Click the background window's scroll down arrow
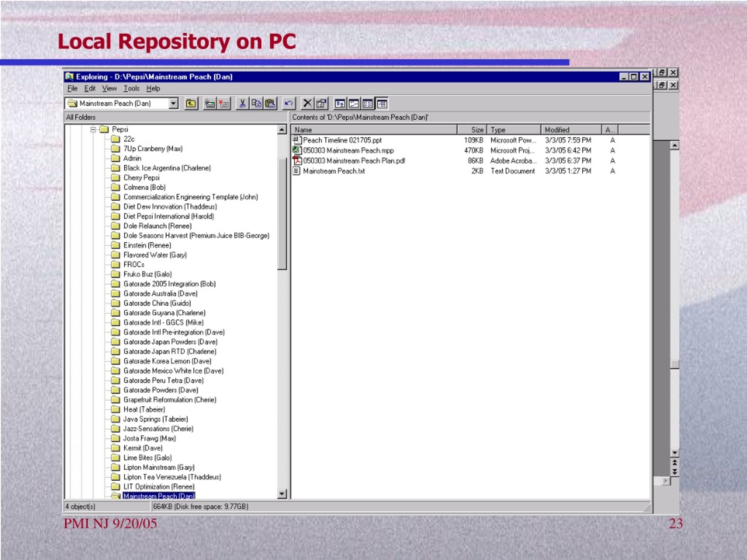The width and height of the screenshot is (747, 560). coord(674,453)
